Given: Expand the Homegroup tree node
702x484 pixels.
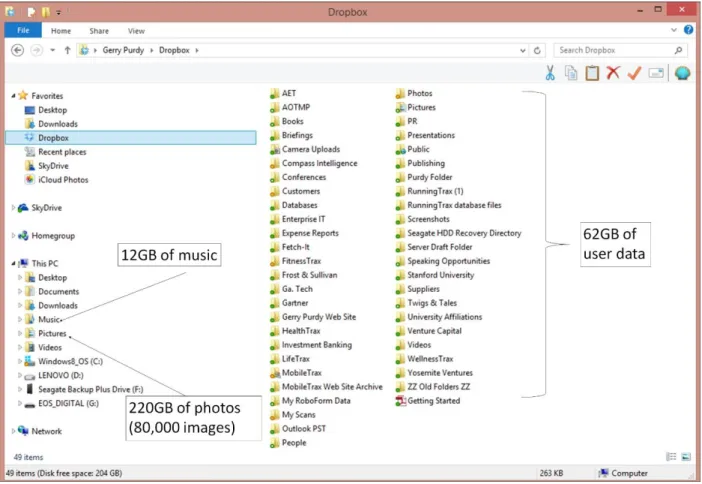Looking at the screenshot, I should point(13,236).
